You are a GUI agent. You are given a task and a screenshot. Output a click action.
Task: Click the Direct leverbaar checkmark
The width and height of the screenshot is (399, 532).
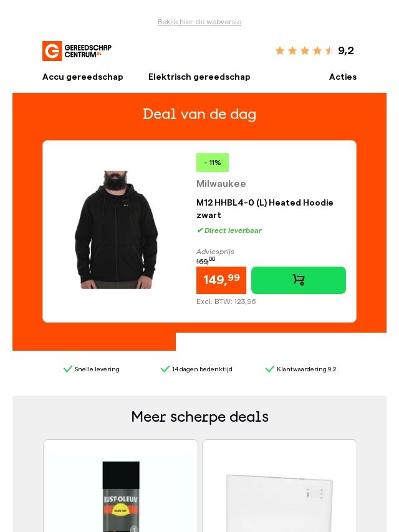pos(199,230)
